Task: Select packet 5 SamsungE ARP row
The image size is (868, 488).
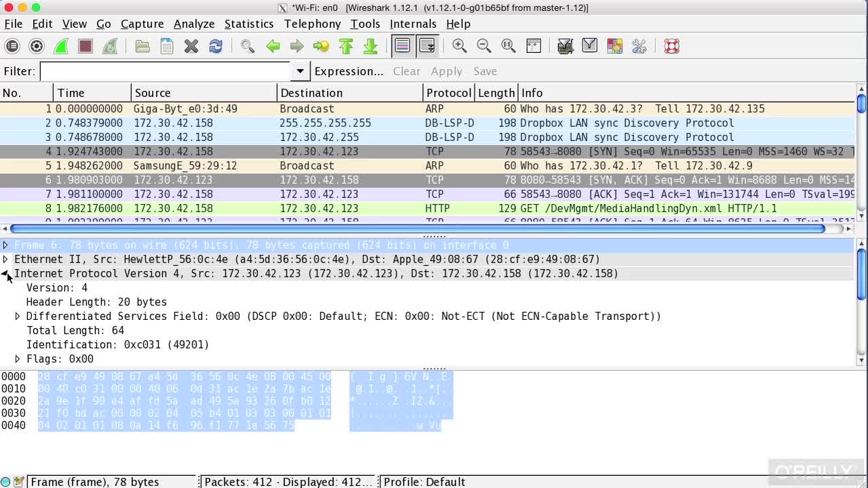Action: click(427, 165)
